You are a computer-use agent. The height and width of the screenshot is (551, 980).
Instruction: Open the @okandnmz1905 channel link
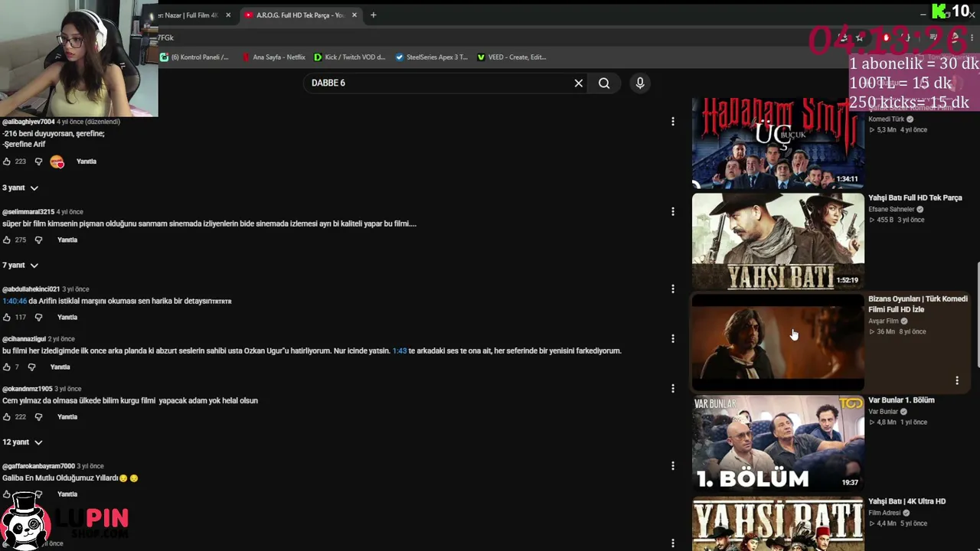[28, 389]
